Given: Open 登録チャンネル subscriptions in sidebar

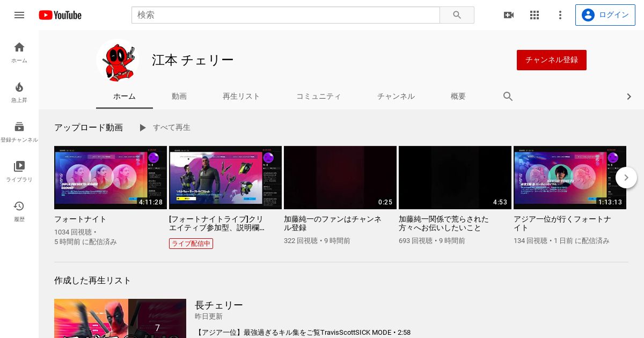Looking at the screenshot, I should coord(19,132).
